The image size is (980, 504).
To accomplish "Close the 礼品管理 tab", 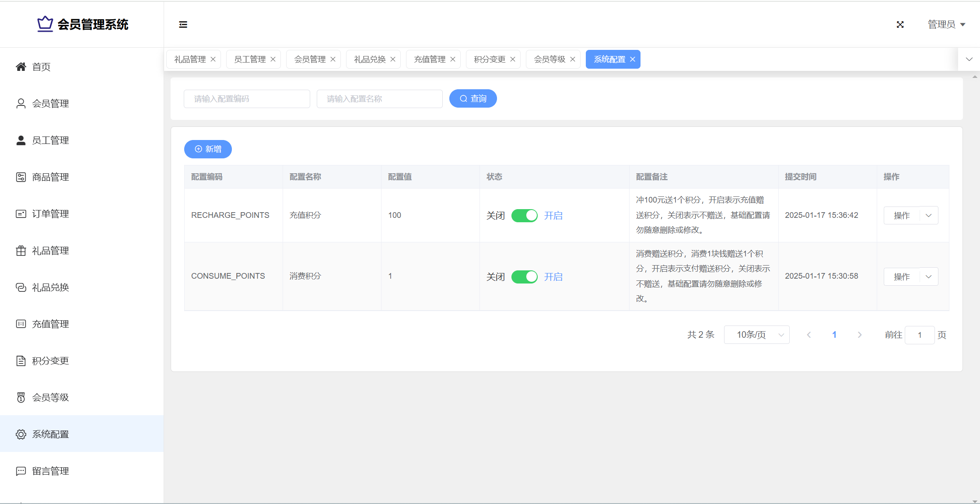I will pyautogui.click(x=213, y=59).
